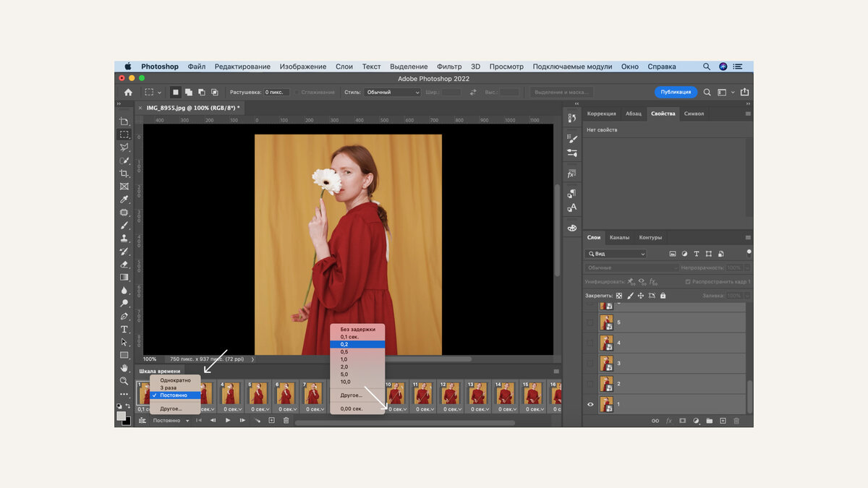Show layer 3 via visibility box

point(590,363)
